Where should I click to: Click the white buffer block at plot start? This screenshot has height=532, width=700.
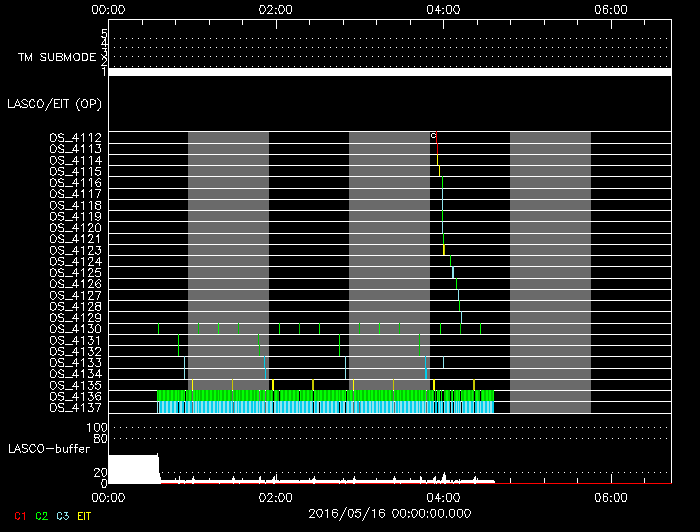point(133,469)
